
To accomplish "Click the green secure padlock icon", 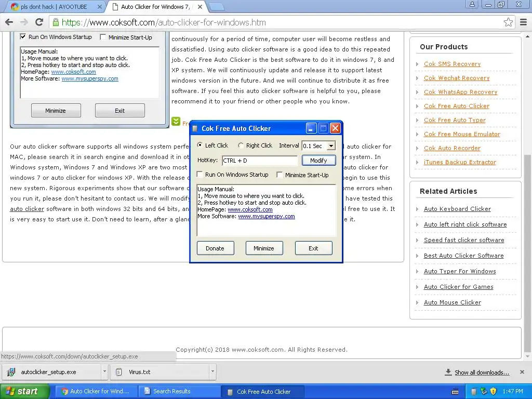I will pyautogui.click(x=55, y=22).
